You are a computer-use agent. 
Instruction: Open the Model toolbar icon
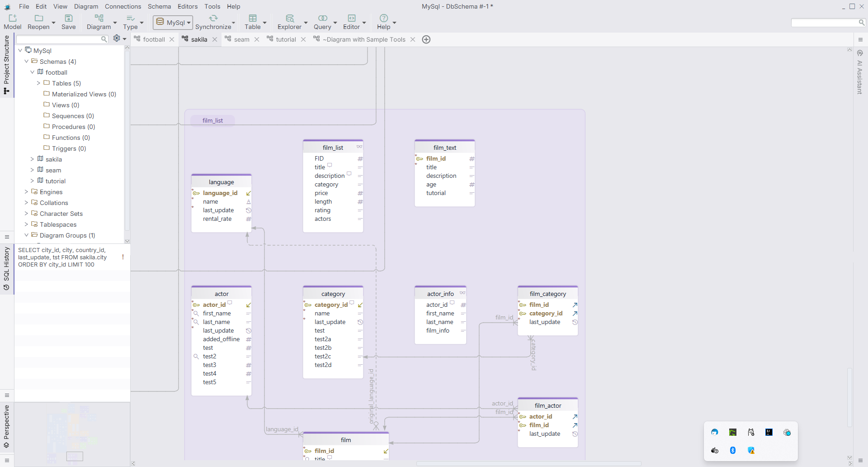[x=13, y=19]
